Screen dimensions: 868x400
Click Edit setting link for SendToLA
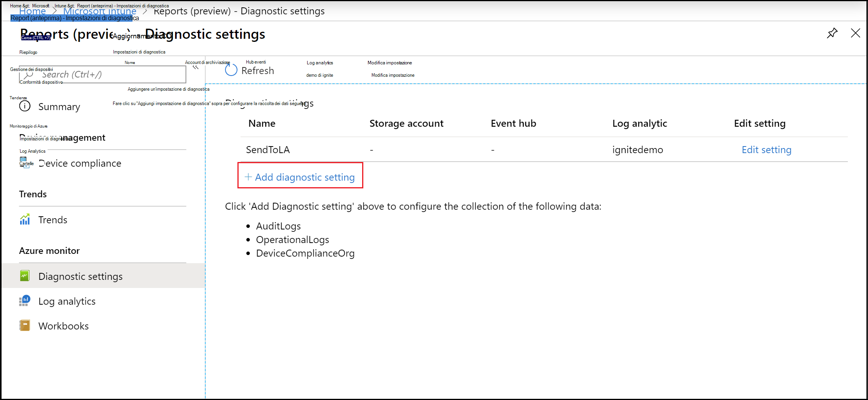(x=766, y=150)
